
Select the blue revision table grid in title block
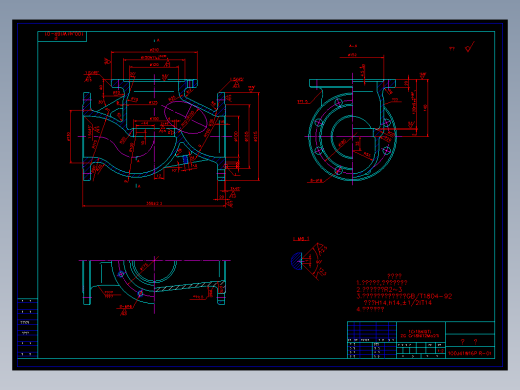click(x=372, y=331)
